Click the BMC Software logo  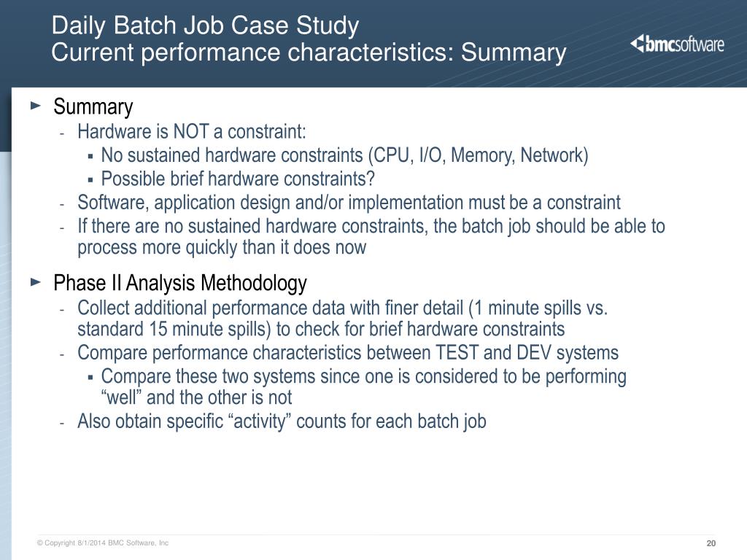[x=677, y=44]
